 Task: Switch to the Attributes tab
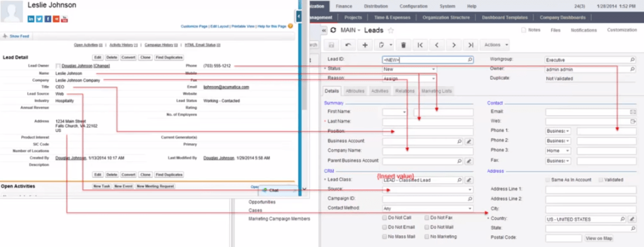355,91
